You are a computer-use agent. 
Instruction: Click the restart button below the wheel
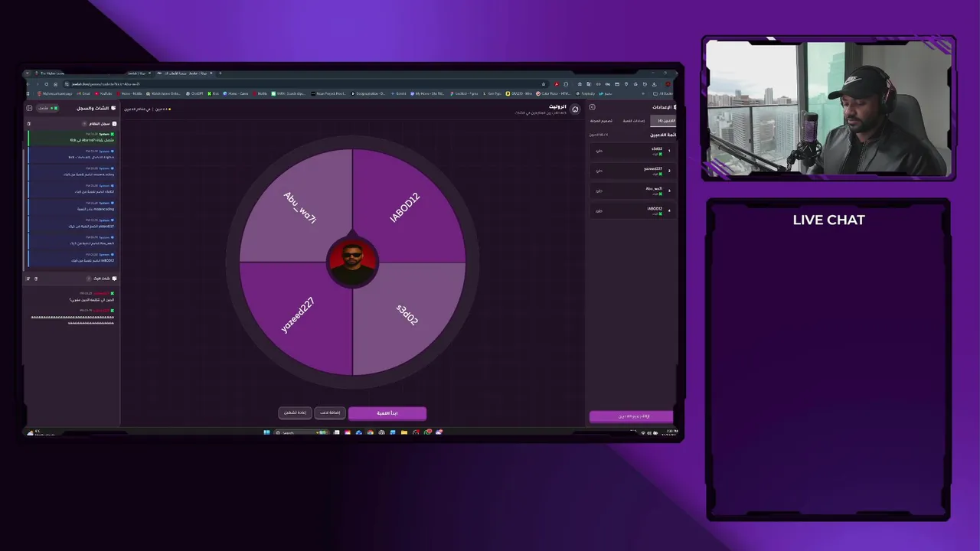coord(295,413)
